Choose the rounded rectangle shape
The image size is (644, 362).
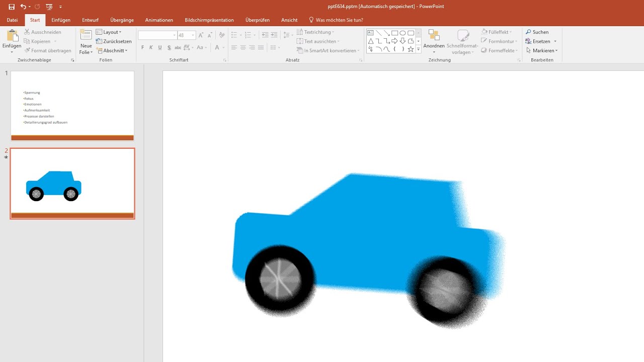[411, 33]
